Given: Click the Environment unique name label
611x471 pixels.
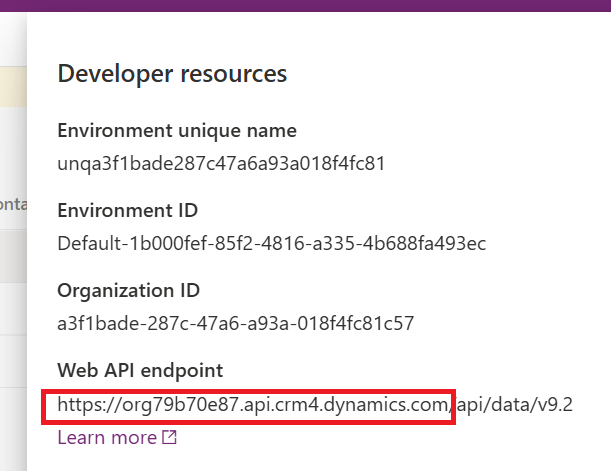Looking at the screenshot, I should (177, 131).
